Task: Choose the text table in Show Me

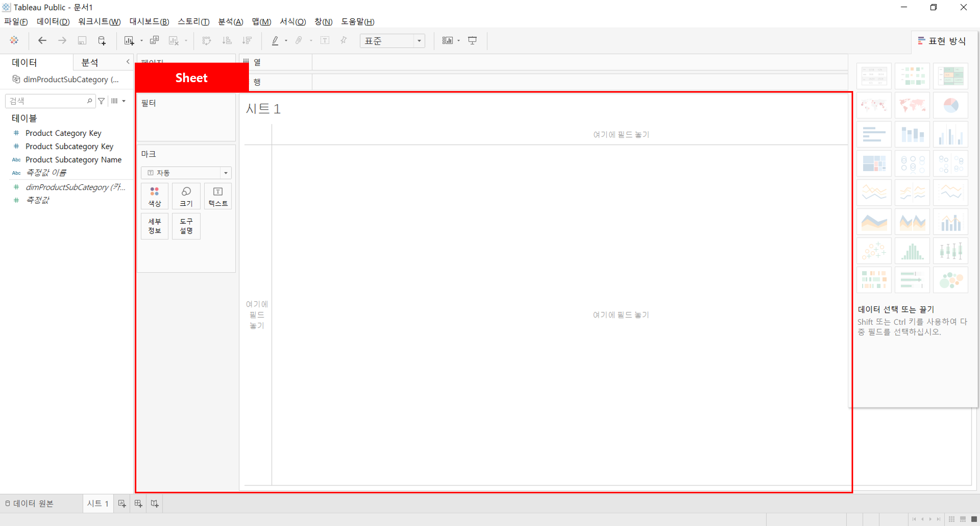Action: [874, 76]
